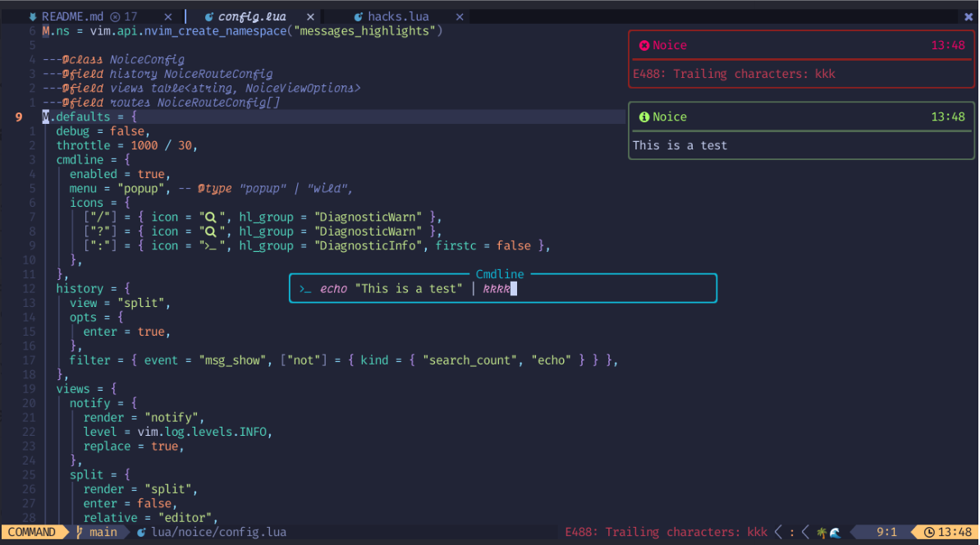This screenshot has width=980, height=545.
Task: Click the wave icon in statusline
Action: tap(835, 533)
